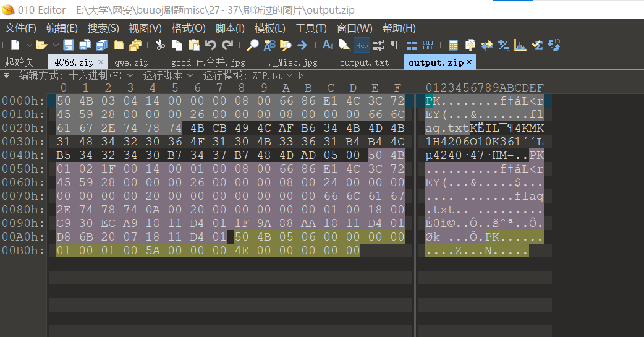Open the 格式(O) menu
This screenshot has height=337, width=644.
[x=189, y=28]
